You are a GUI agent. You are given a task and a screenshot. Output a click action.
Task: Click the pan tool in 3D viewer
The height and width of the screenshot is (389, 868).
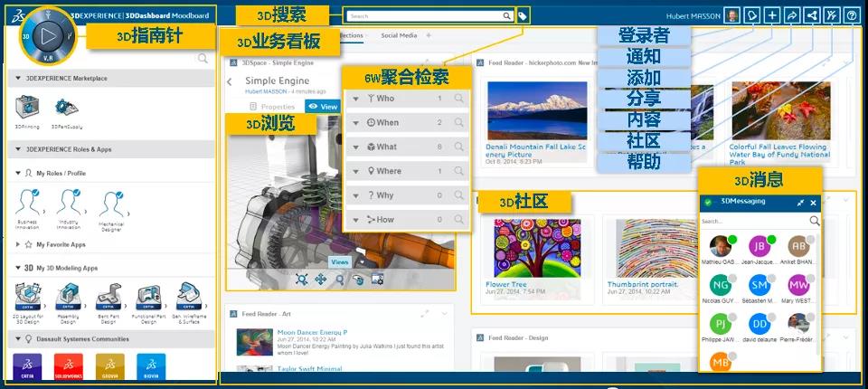320,280
